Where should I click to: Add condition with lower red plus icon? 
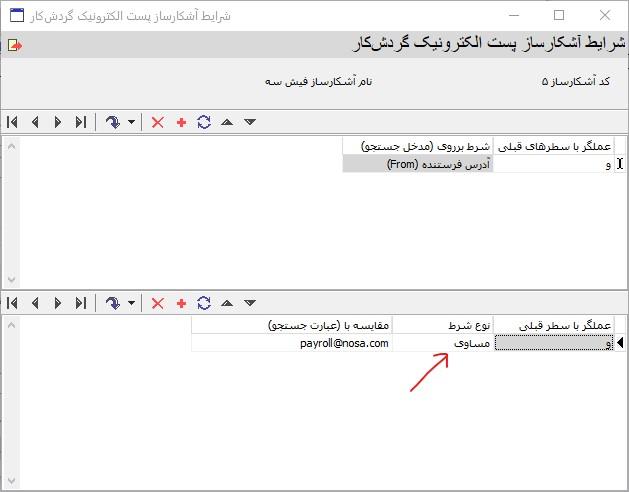pos(181,303)
